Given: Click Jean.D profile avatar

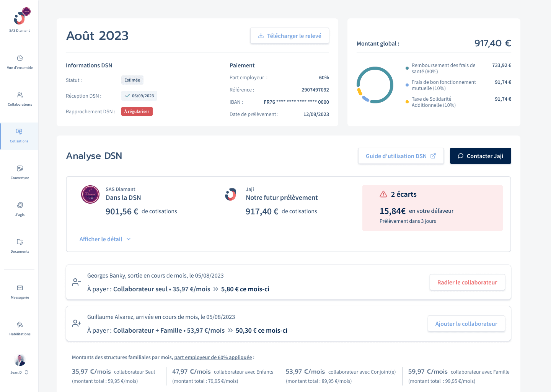Looking at the screenshot, I should point(20,360).
